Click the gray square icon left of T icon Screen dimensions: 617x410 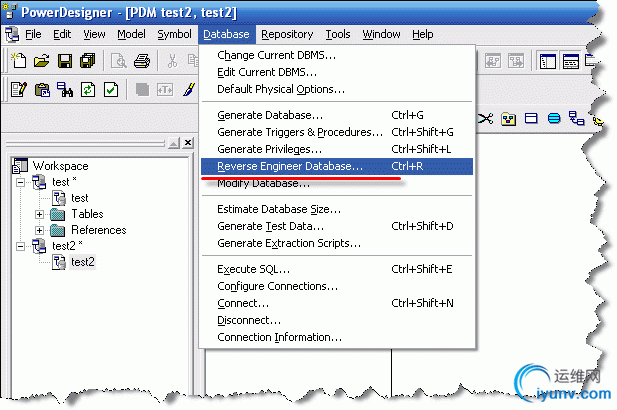[x=142, y=90]
